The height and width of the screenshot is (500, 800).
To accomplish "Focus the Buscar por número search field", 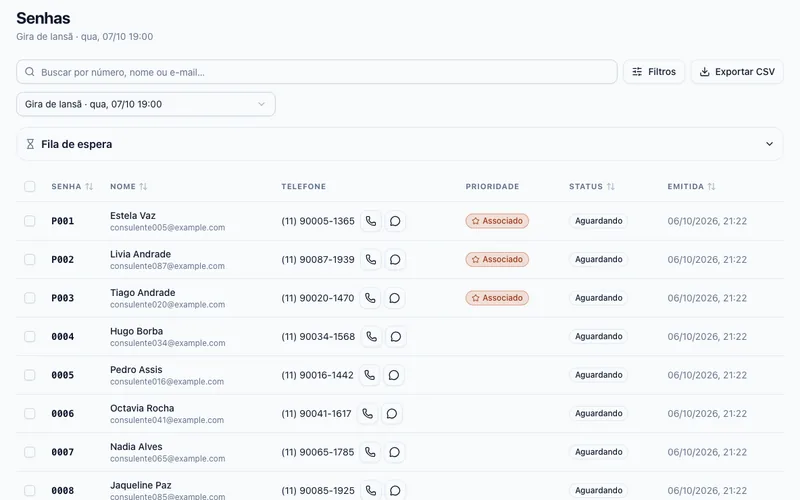I will (317, 72).
